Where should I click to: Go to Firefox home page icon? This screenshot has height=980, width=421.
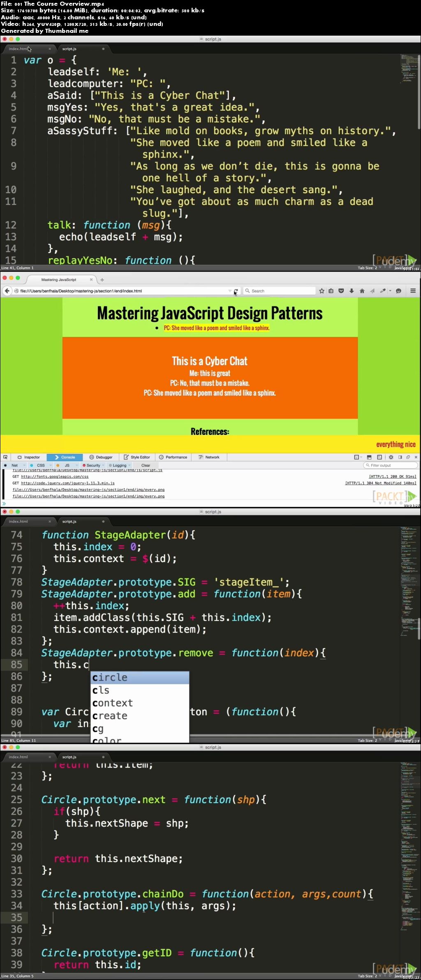(362, 291)
